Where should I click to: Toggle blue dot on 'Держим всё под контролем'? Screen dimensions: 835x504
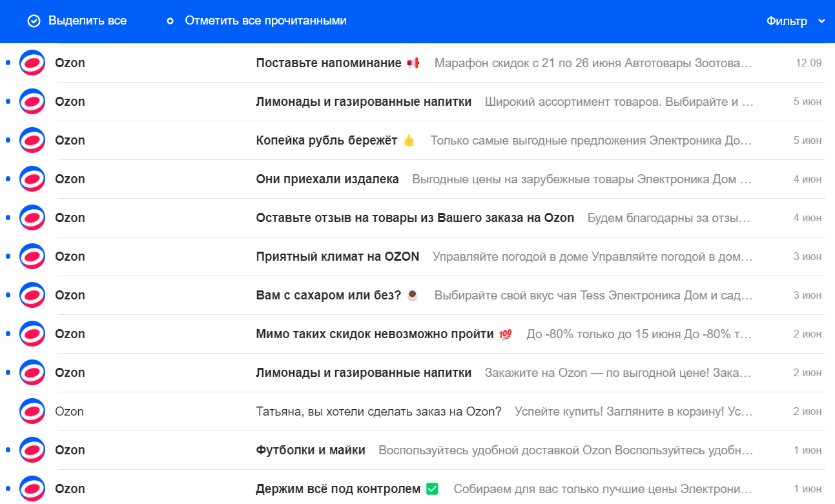tap(8, 489)
